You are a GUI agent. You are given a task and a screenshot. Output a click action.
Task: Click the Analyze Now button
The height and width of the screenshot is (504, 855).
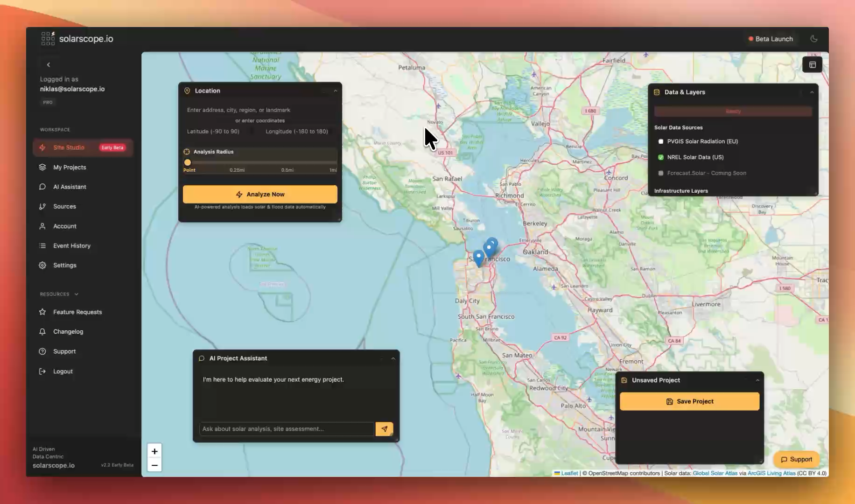coord(260,194)
